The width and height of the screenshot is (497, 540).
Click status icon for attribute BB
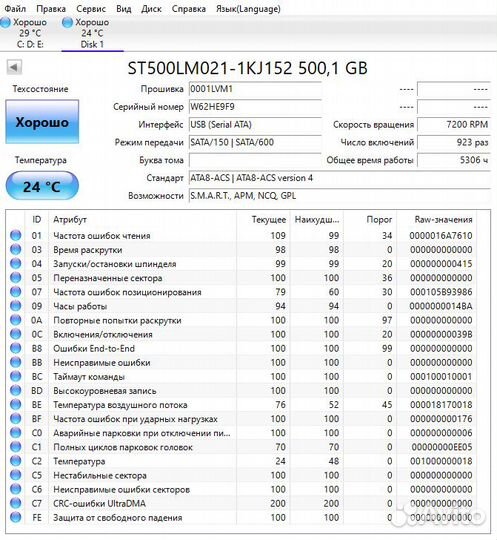click(x=15, y=363)
